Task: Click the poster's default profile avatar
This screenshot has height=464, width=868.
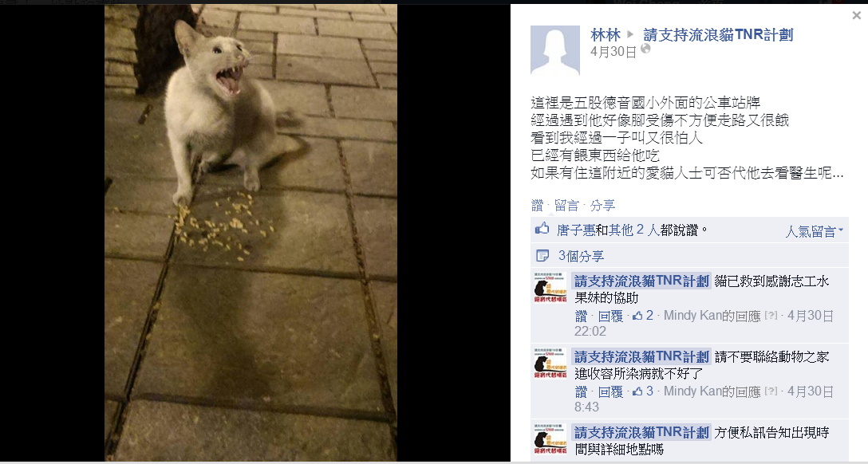Action: [x=555, y=49]
